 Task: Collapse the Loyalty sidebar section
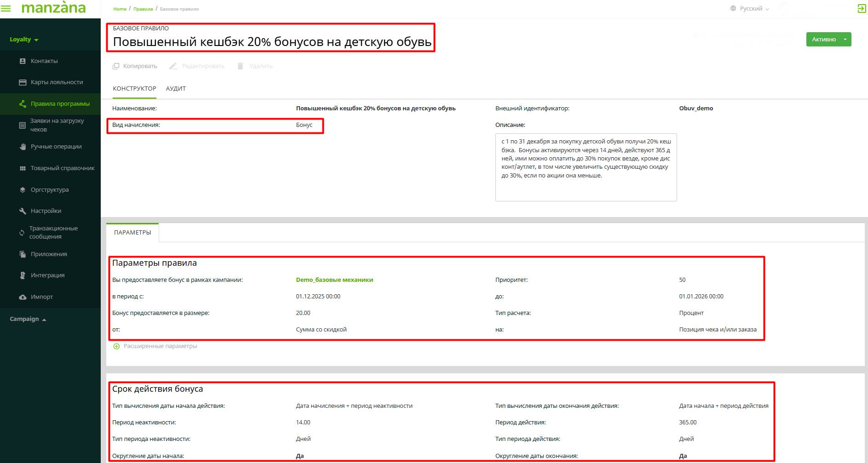pos(24,40)
